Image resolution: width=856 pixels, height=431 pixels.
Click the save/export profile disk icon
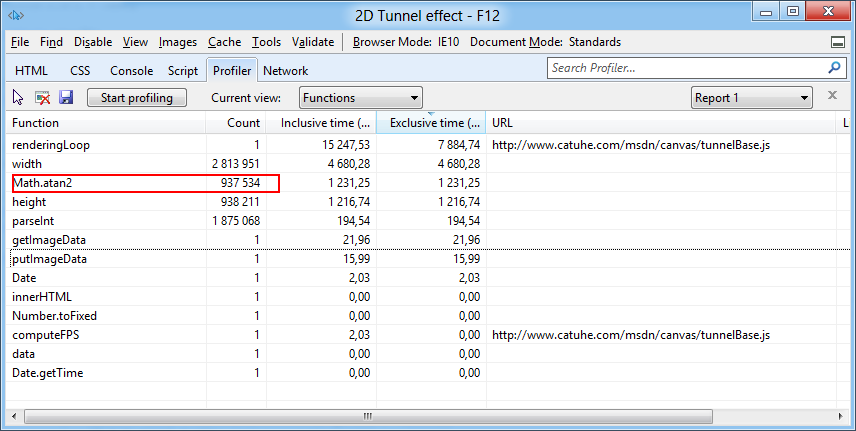[66, 98]
